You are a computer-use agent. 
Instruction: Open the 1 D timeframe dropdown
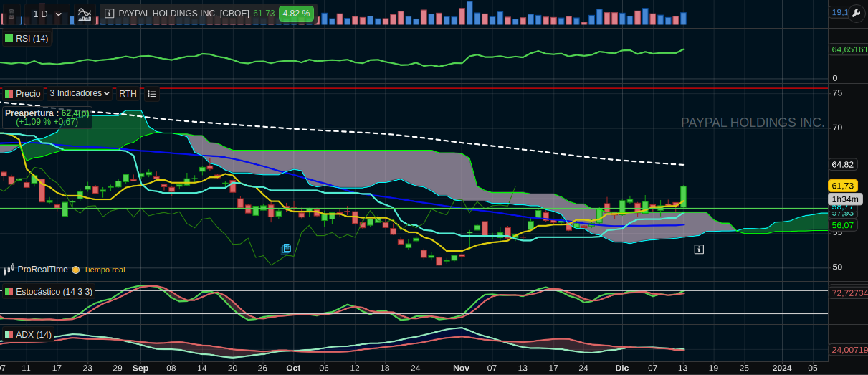click(x=47, y=14)
